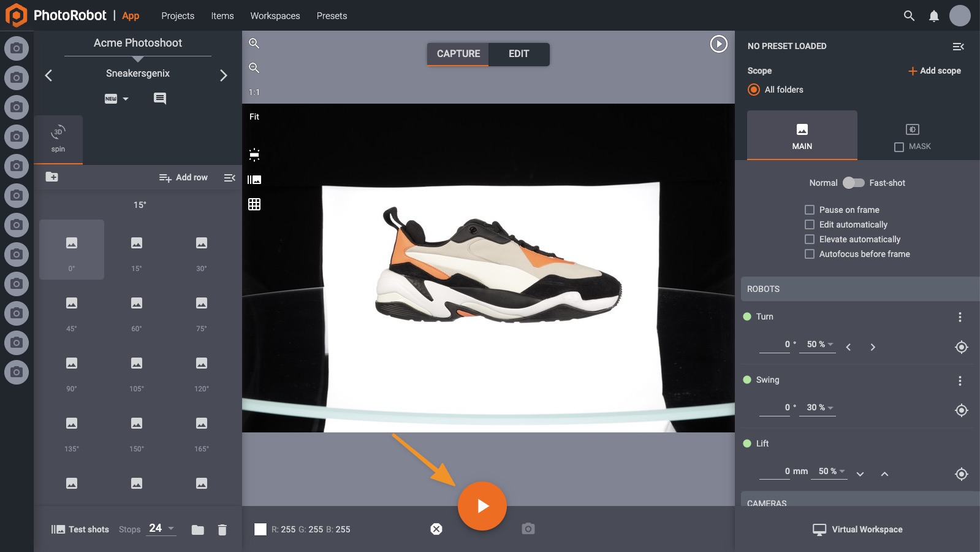Click the Add row button

pyautogui.click(x=183, y=177)
